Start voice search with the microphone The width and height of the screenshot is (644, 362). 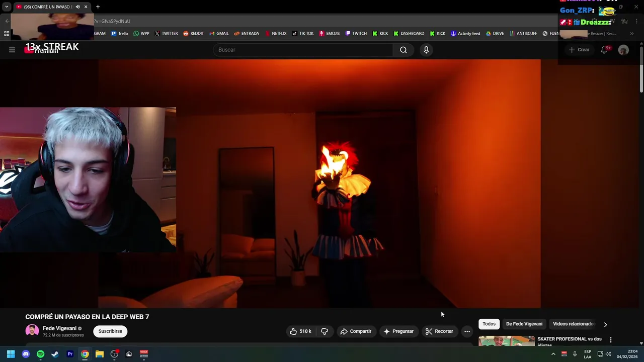tap(426, 50)
